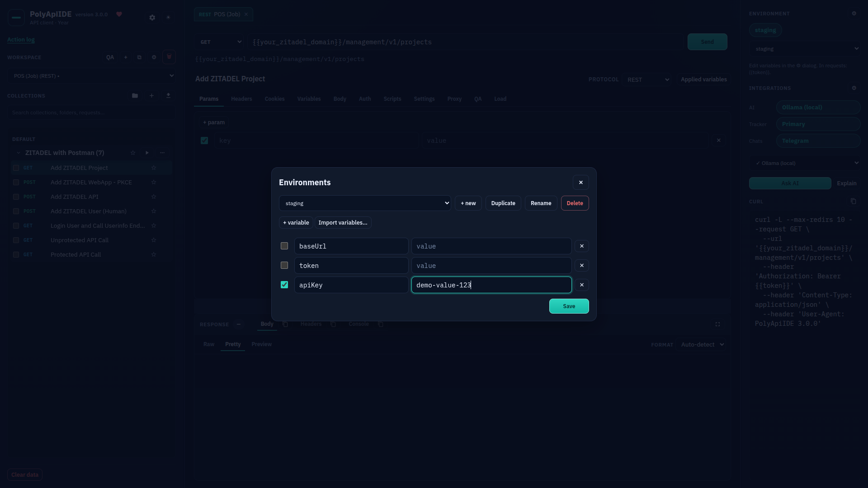Click the Save button in Environments
Viewport: 868px width, 488px height.
569,306
